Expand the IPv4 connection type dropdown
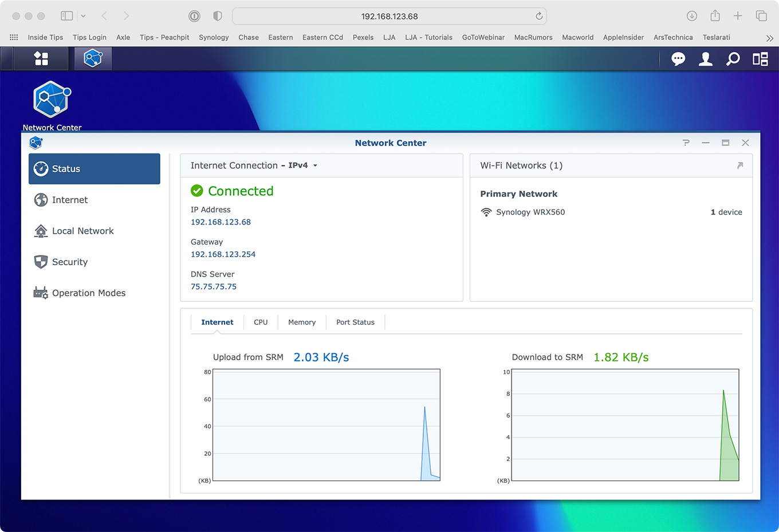Image resolution: width=779 pixels, height=532 pixels. point(315,165)
